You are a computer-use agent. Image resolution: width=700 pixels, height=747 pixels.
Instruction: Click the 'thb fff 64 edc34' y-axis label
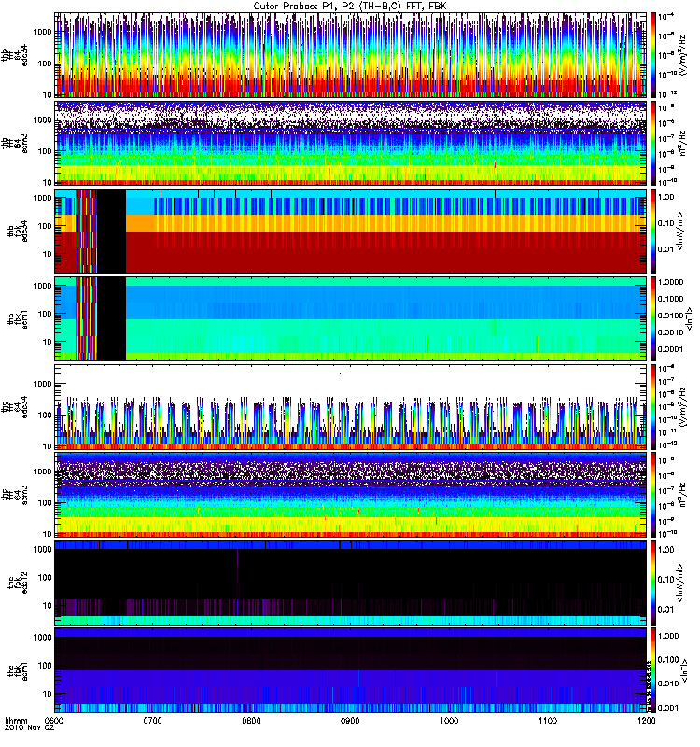pyautogui.click(x=14, y=55)
